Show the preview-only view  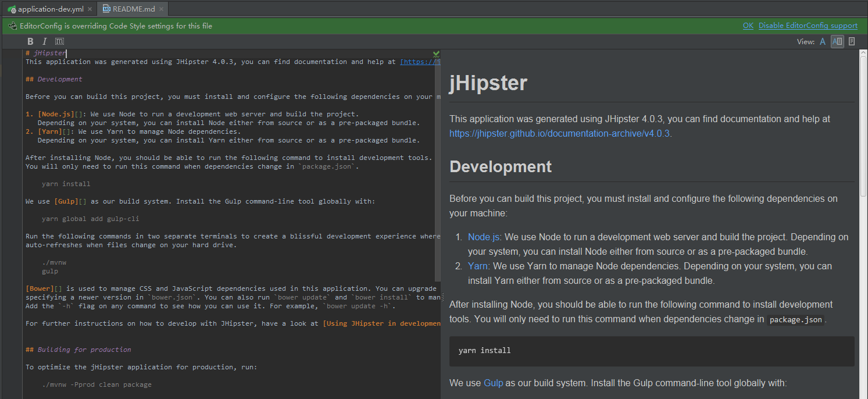(x=852, y=41)
